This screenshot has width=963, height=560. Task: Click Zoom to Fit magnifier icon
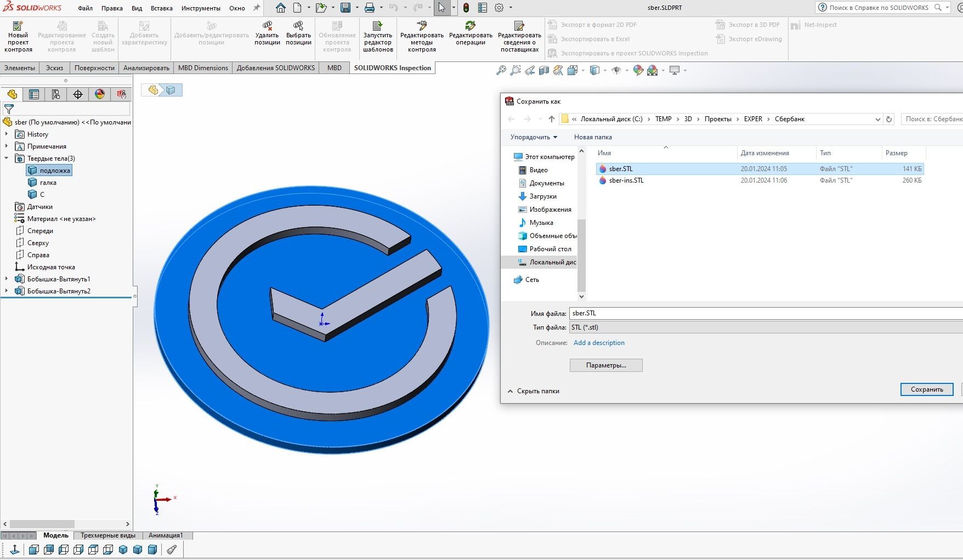501,70
